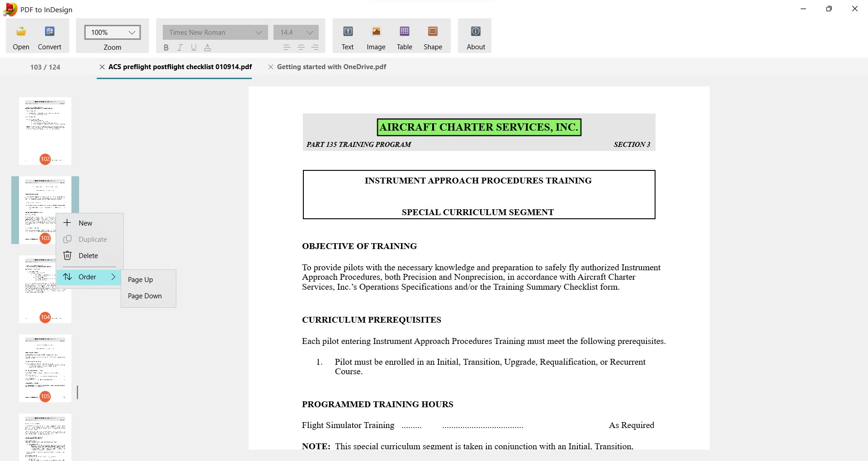This screenshot has width=868, height=461.
Task: Click the OBJECTIVE OF TRAINING heading
Action: pos(359,246)
